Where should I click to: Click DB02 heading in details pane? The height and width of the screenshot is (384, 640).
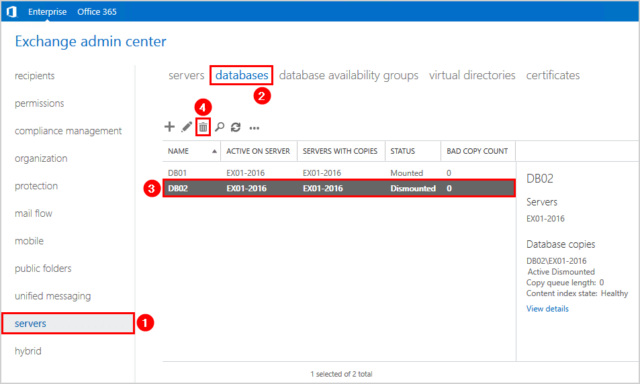tap(540, 179)
